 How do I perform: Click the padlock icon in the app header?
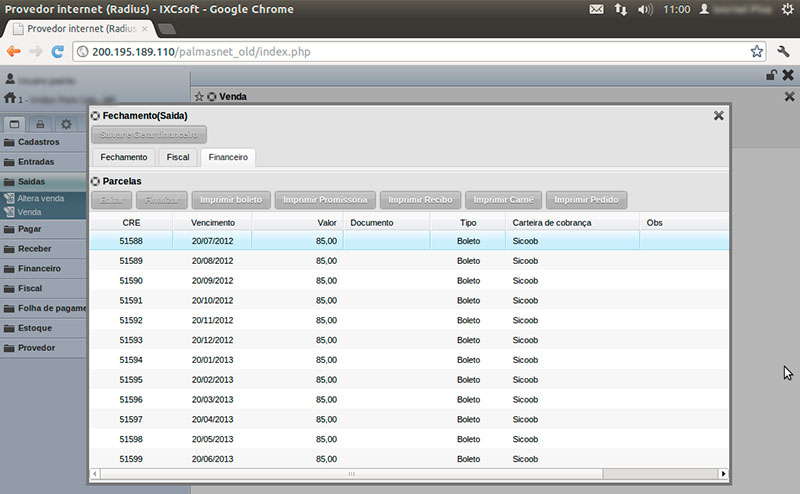[771, 75]
